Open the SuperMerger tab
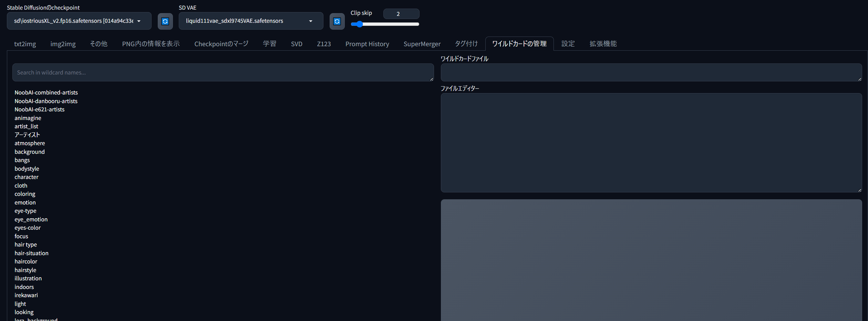Screen dimensions: 868x321 tap(422, 44)
